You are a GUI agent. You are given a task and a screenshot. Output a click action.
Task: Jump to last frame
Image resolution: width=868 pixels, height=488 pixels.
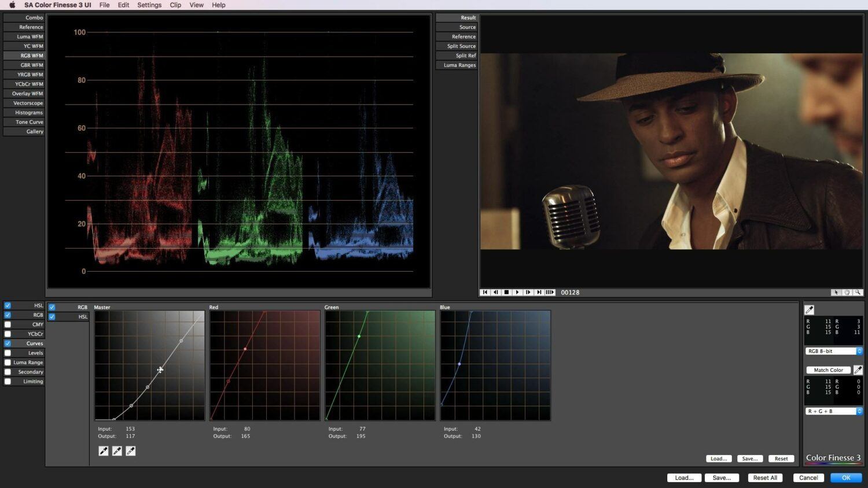tap(539, 292)
